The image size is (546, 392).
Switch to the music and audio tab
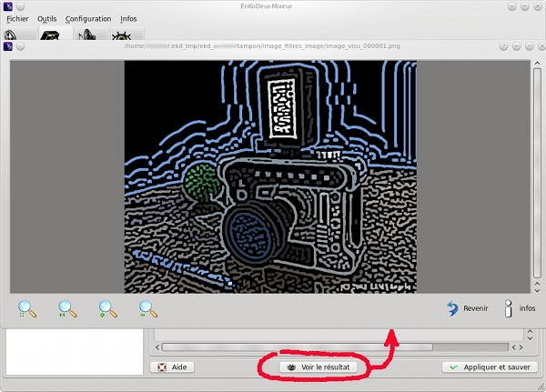[x=91, y=34]
